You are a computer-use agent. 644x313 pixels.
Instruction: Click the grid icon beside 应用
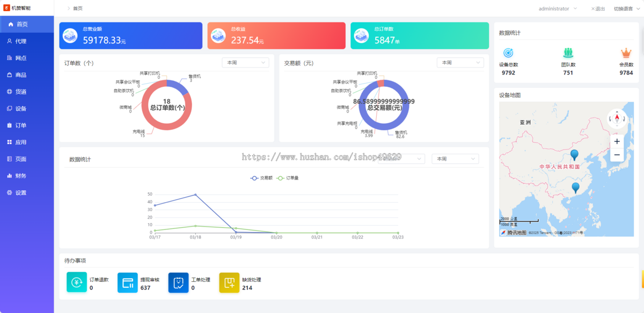[x=10, y=142]
